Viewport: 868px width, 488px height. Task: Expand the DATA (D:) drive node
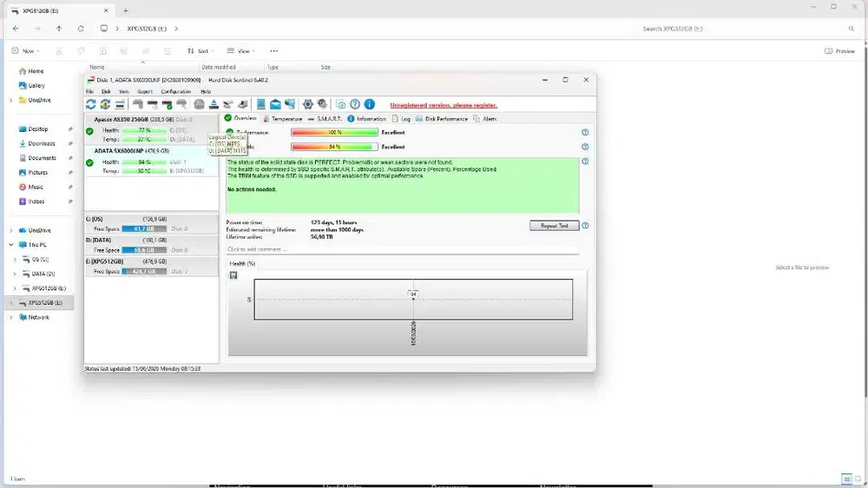click(15, 274)
